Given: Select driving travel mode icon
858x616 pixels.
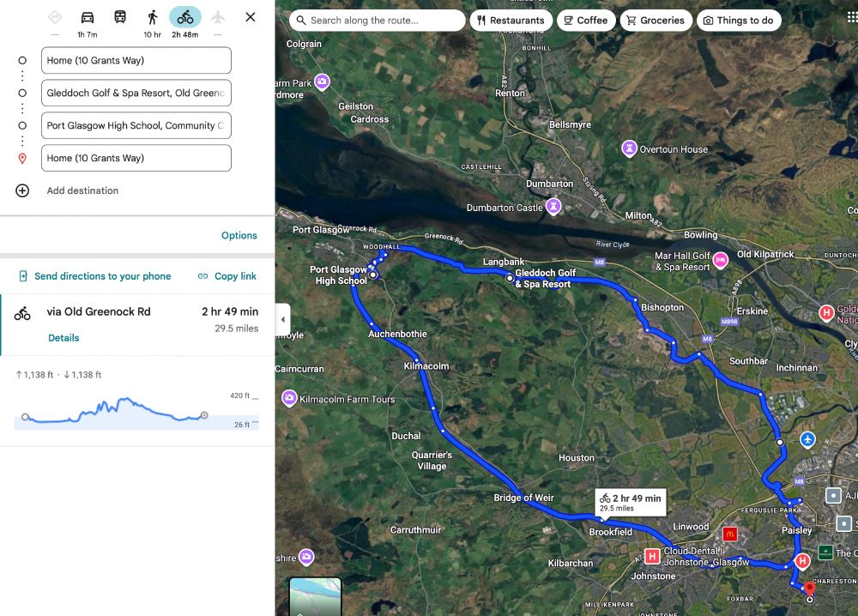Looking at the screenshot, I should (x=87, y=17).
